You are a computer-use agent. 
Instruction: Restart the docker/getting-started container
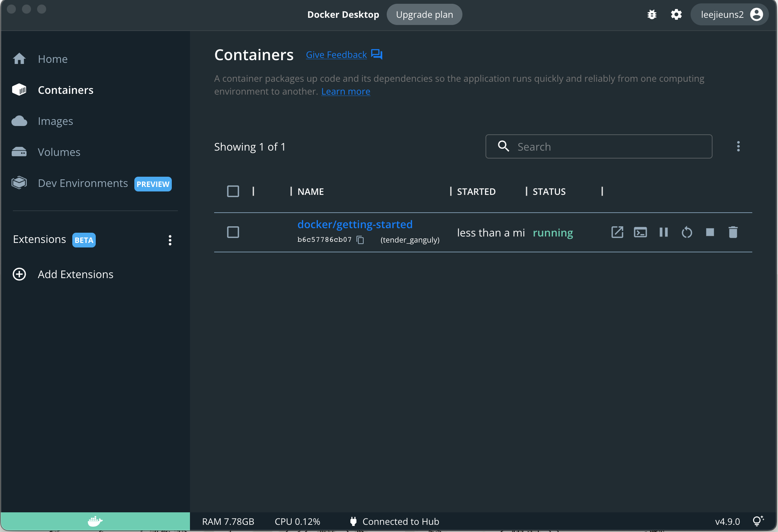[x=687, y=232]
